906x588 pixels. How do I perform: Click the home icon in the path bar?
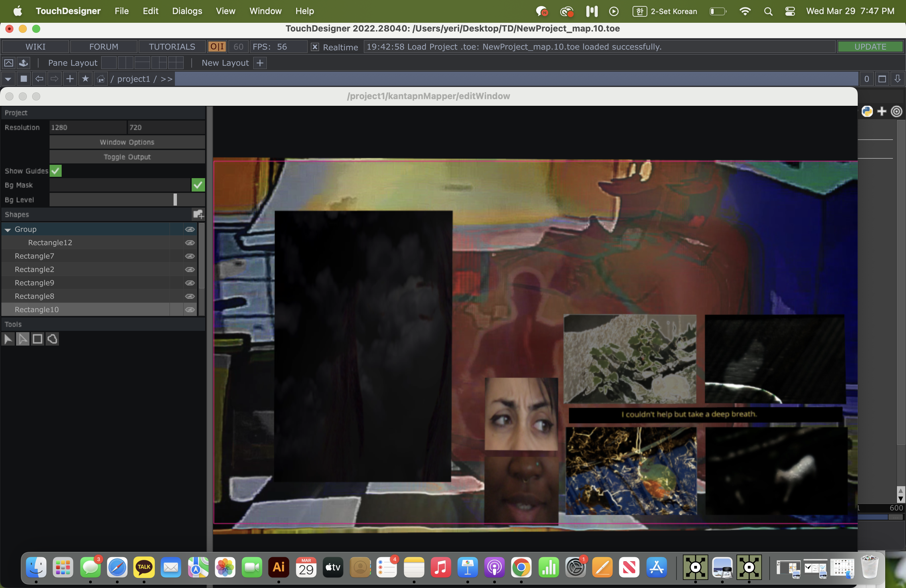coord(101,79)
